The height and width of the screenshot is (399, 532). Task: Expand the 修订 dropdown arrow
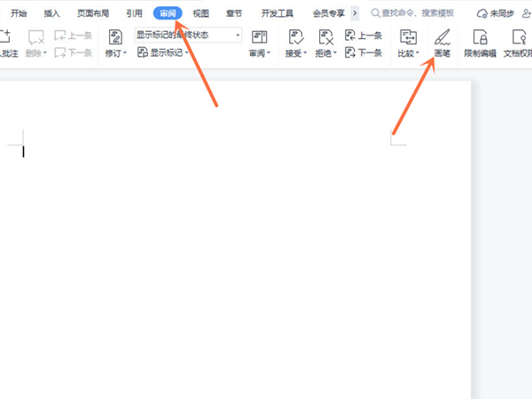[x=125, y=54]
